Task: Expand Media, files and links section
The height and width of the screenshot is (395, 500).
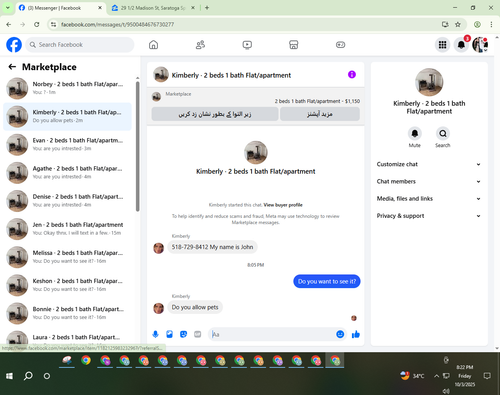Action: [429, 199]
